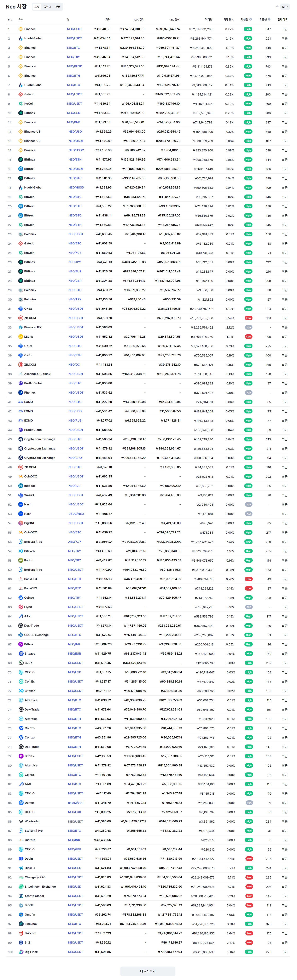
Task: Click the Huobi Global logo in the NEO/HUSD row
Action: [21, 187]
